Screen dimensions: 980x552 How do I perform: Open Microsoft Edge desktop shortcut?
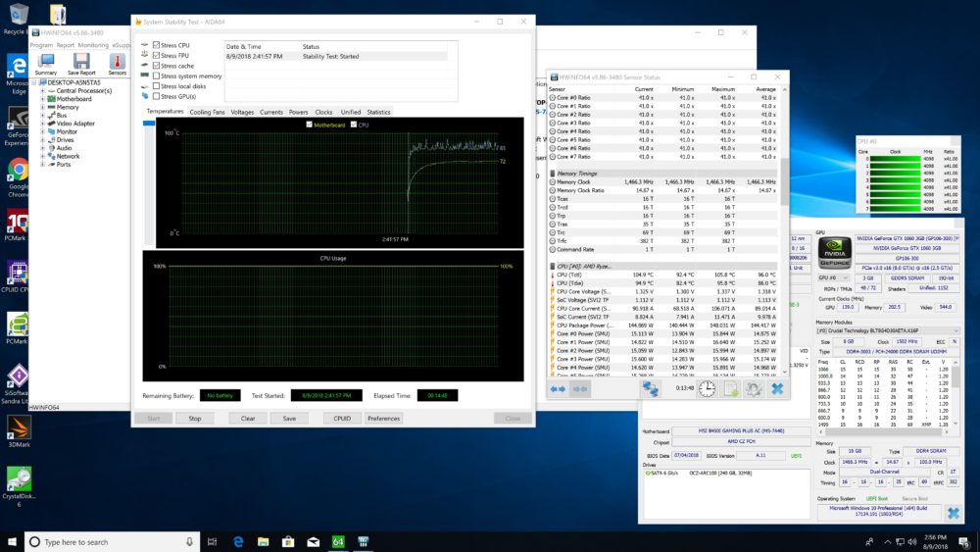pos(17,75)
